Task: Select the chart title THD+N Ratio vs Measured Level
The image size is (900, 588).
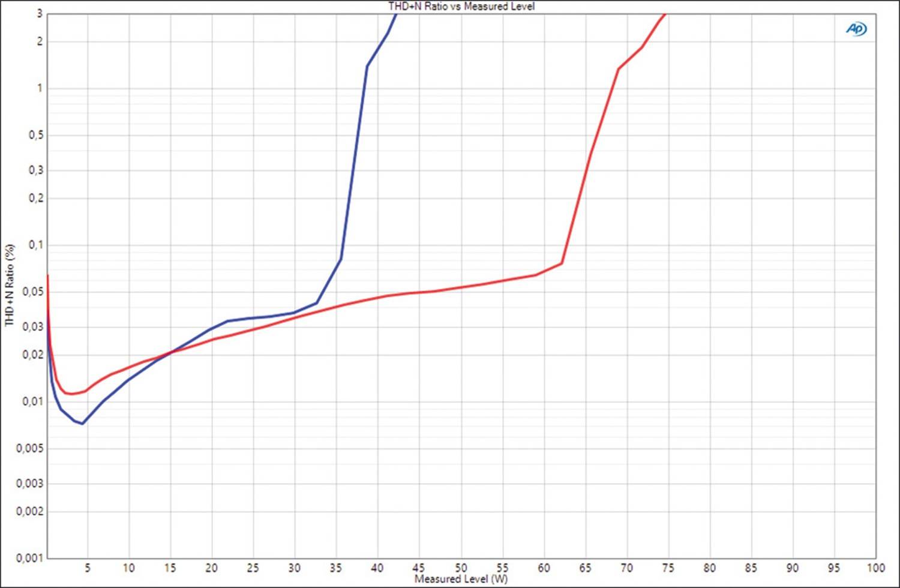Action: [x=461, y=7]
